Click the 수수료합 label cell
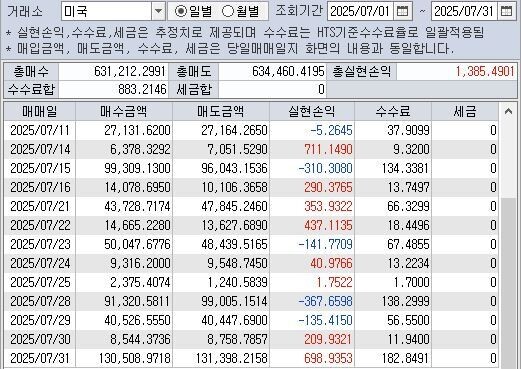The width and height of the screenshot is (521, 369). point(31,89)
